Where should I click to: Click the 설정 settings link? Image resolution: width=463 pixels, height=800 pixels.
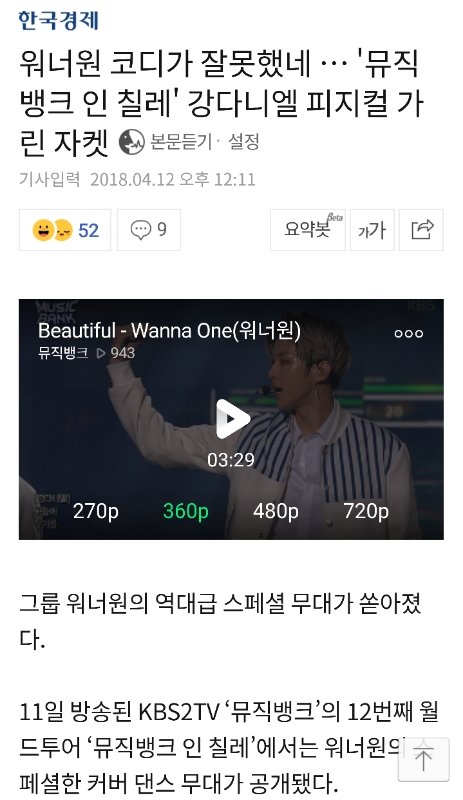click(243, 142)
